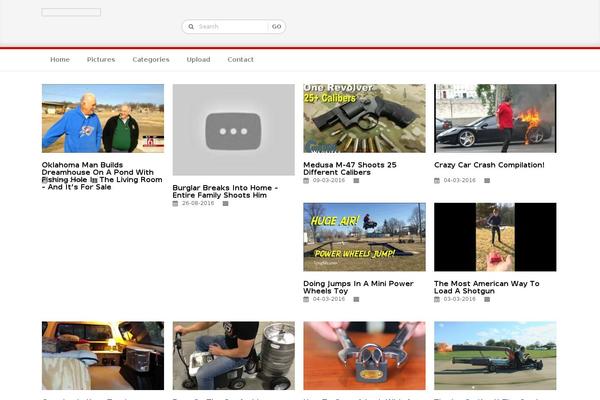Screen dimensions: 600x400
Task: Open the Contact page
Action: click(240, 60)
